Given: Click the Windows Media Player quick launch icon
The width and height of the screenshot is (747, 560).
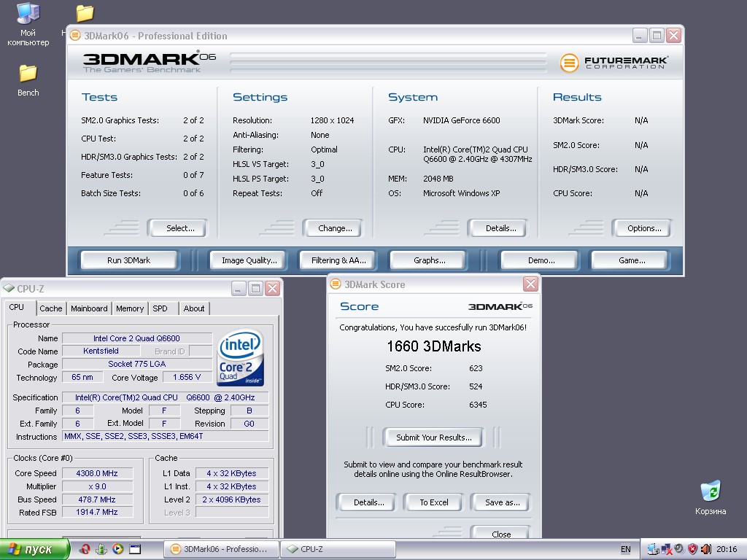Looking at the screenshot, I should tap(117, 549).
